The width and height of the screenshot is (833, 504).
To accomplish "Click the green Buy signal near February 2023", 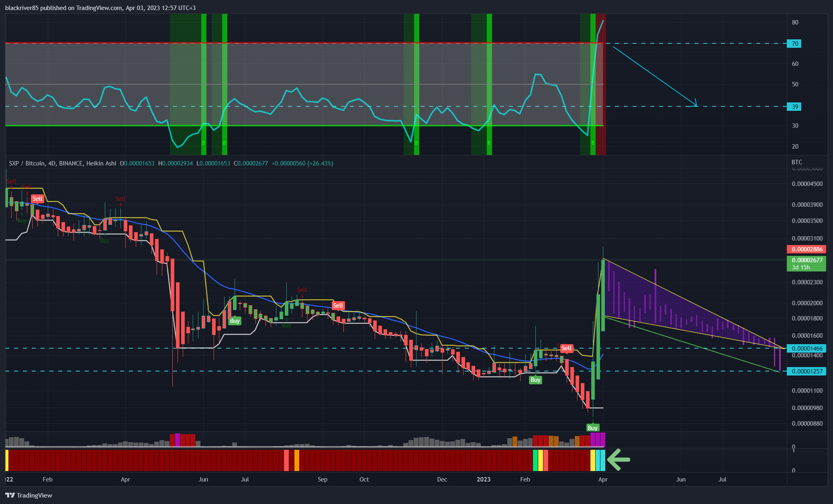I will 535,380.
